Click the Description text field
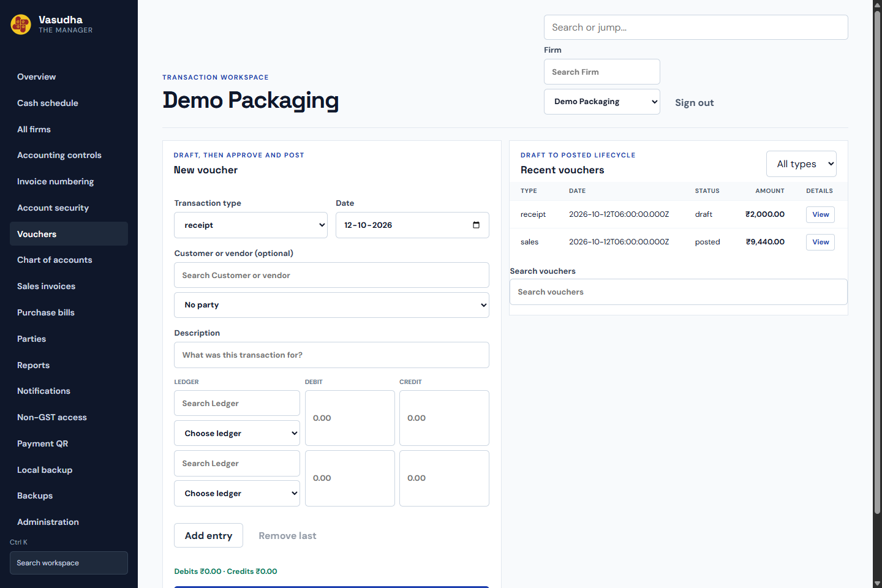 coord(331,355)
